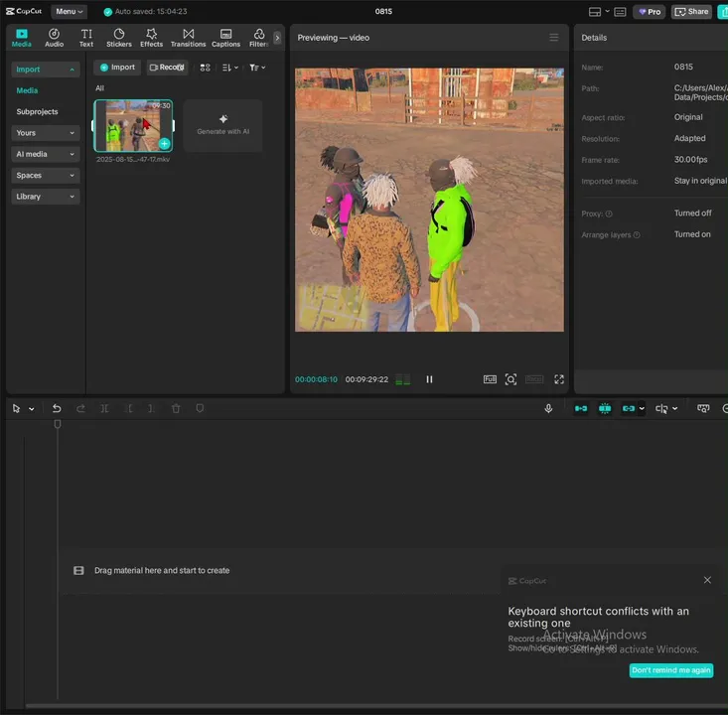Click the Delete trash icon
This screenshot has height=715, width=728.
pyautogui.click(x=176, y=408)
